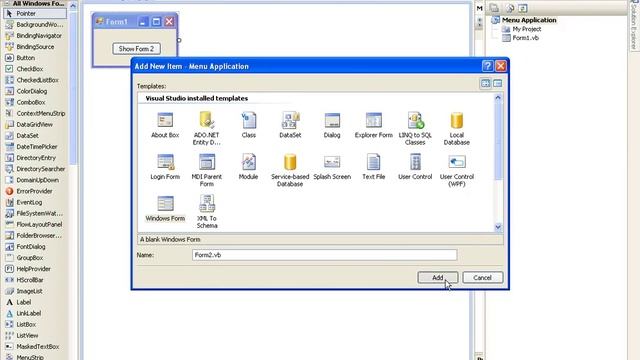Collapse the All Windows Forms toolbox group
Screen dimensions: 640x360
[7, 3]
